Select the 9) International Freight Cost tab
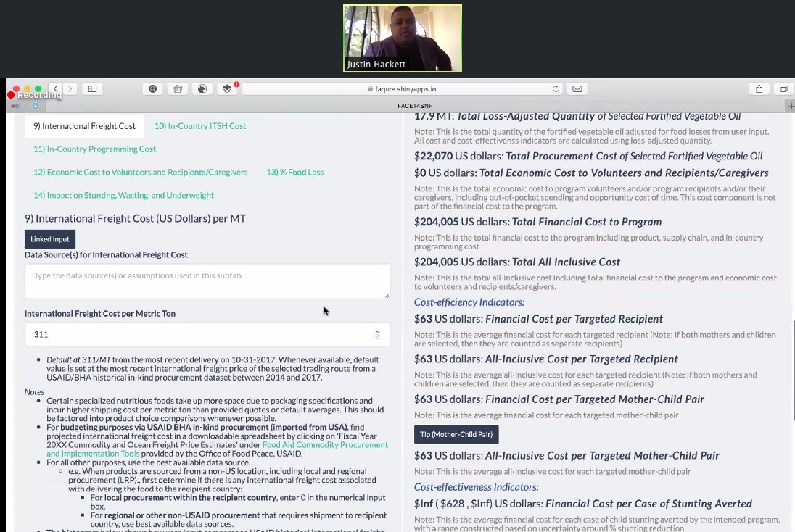This screenshot has width=795, height=532. coord(84,126)
